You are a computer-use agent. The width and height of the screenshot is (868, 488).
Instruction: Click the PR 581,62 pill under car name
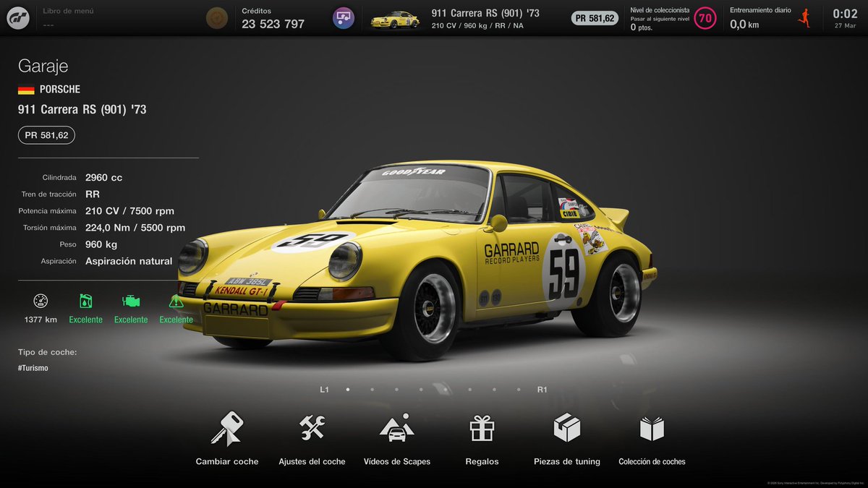[x=46, y=135]
